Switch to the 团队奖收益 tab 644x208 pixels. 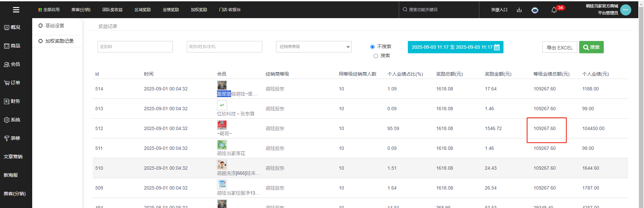(x=112, y=10)
